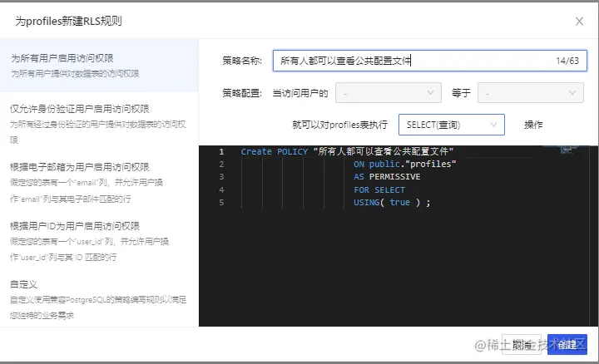Open the 等于 value dropdown
Image resolution: width=599 pixels, height=364 pixels.
(530, 93)
